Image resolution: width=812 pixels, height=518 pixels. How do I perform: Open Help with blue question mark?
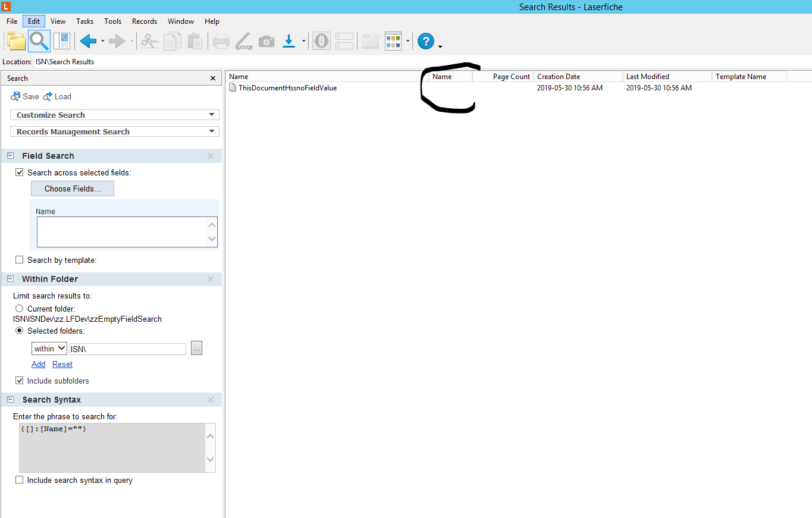tap(426, 41)
